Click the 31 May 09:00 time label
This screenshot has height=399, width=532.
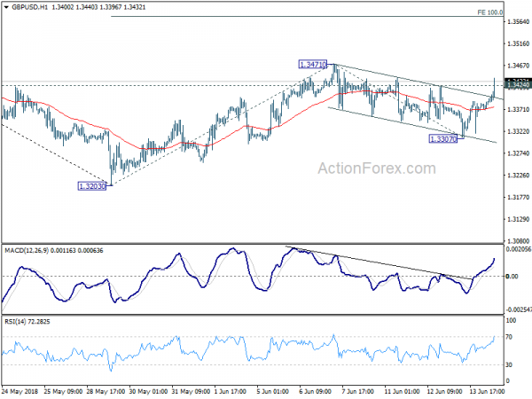[x=191, y=391]
